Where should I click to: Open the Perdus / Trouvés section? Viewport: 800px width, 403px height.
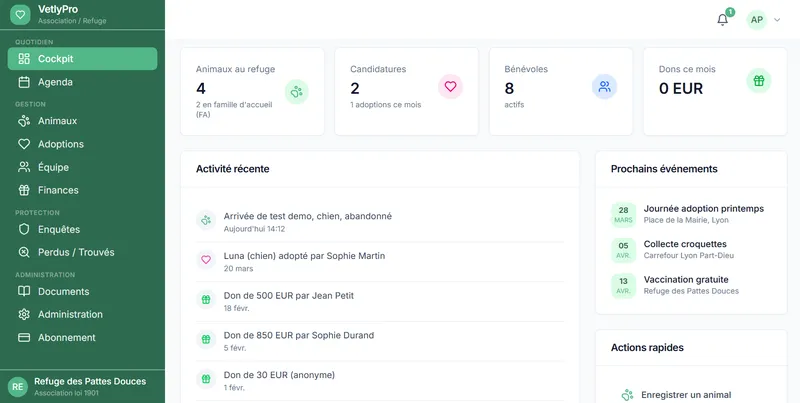click(76, 252)
